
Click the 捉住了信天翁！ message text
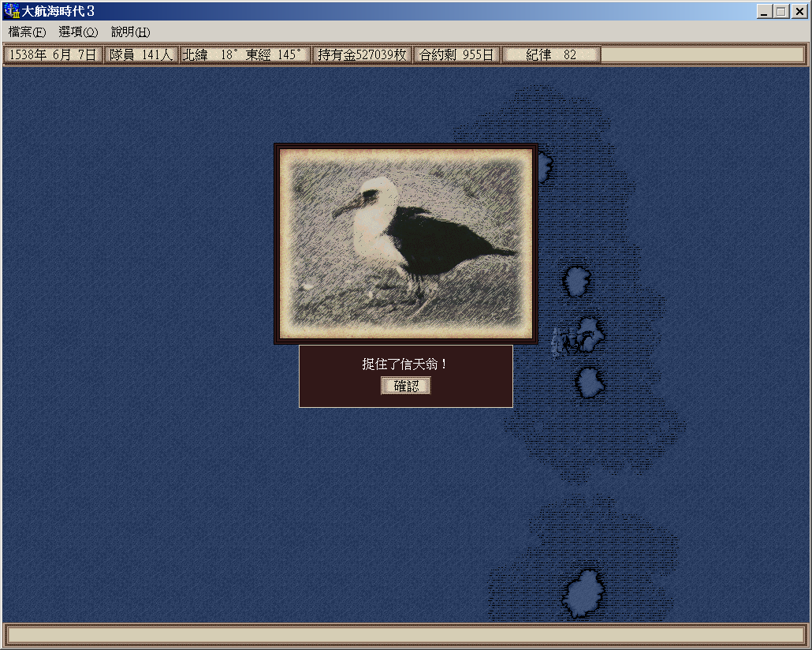pos(405,364)
